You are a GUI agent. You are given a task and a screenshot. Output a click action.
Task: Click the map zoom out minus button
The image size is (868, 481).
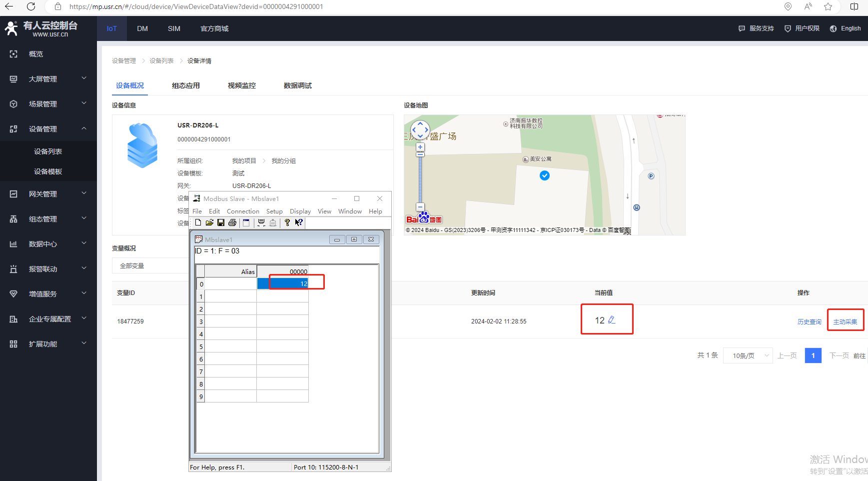point(420,207)
